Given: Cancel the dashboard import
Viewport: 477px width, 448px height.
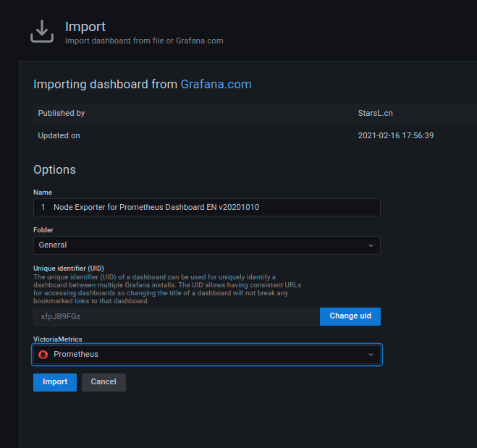Looking at the screenshot, I should (x=104, y=382).
